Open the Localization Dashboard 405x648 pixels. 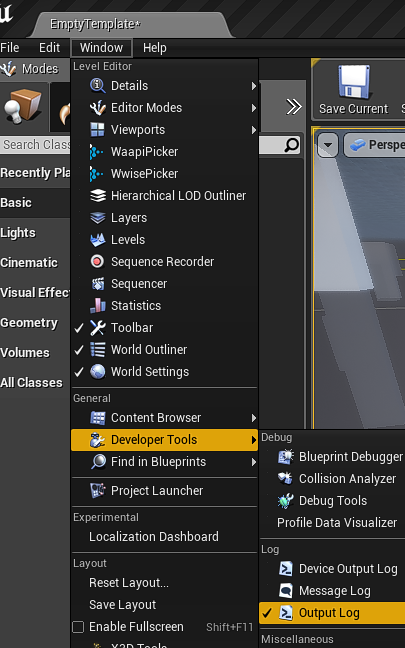tap(154, 536)
